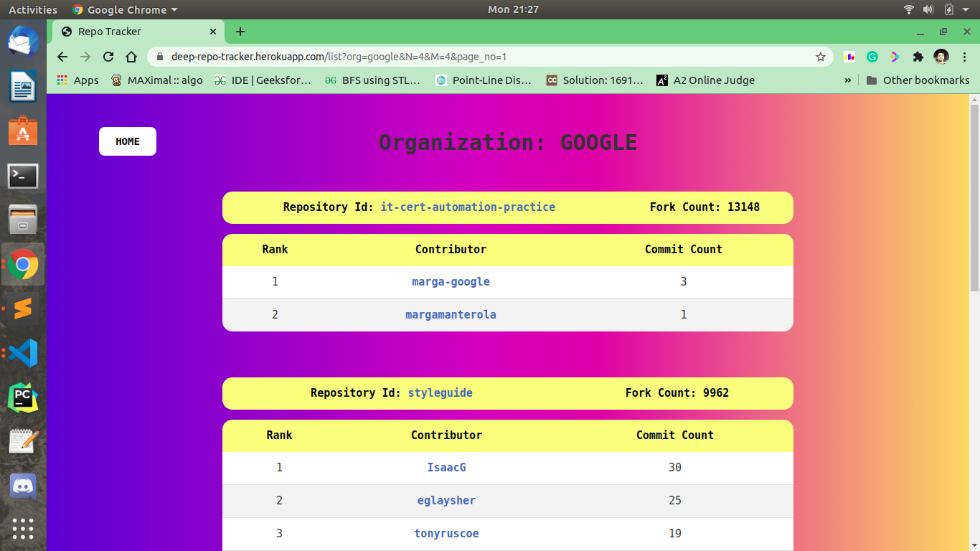Select the Google Chrome dock icon
Image resolution: width=980 pixels, height=551 pixels.
coord(23,264)
